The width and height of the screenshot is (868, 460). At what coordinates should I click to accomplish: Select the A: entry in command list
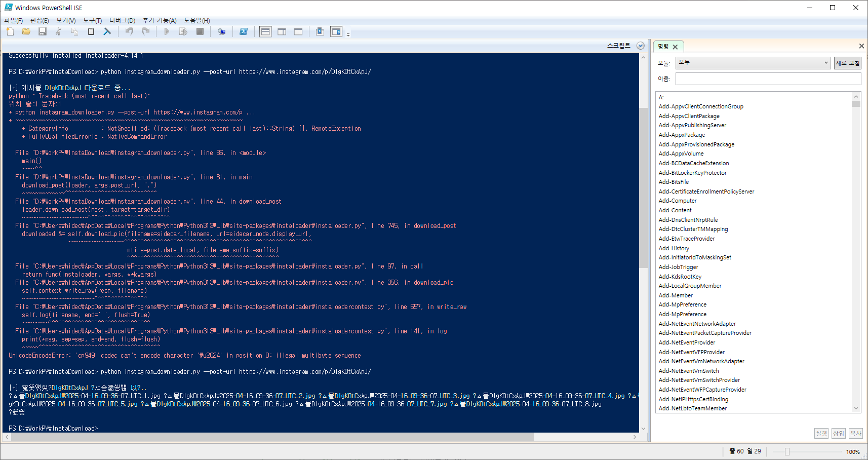pyautogui.click(x=661, y=97)
